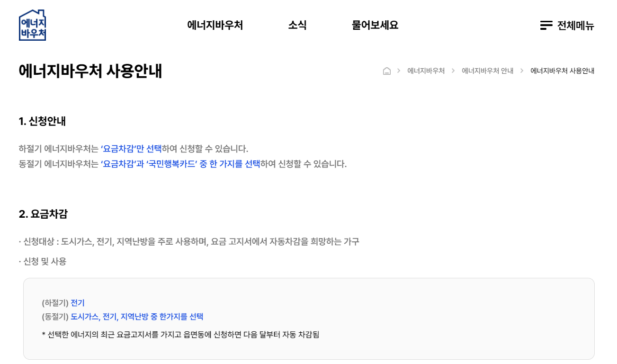Open the 전체메뉴 hamburger icon
This screenshot has width=617, height=364.
pyautogui.click(x=546, y=25)
